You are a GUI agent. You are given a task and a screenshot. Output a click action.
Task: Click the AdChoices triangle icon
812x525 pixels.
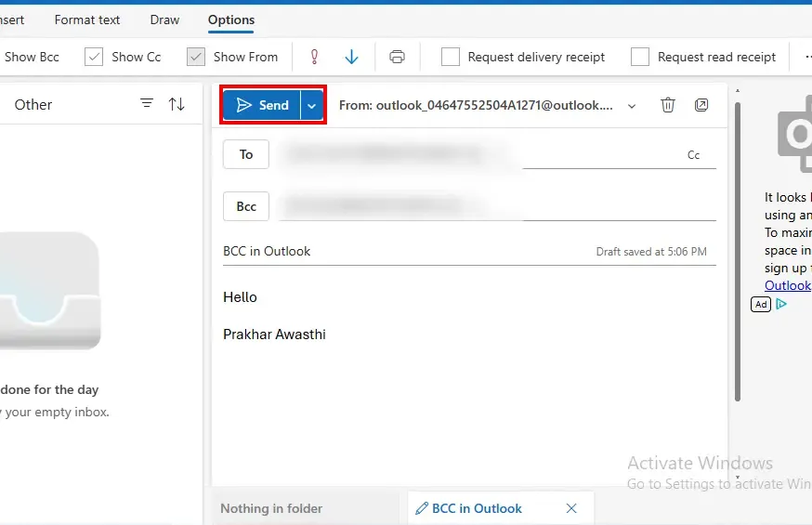pyautogui.click(x=781, y=304)
